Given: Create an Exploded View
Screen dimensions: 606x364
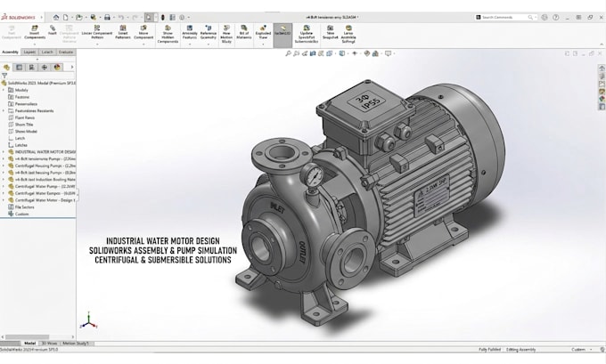Looking at the screenshot, I should [263, 32].
